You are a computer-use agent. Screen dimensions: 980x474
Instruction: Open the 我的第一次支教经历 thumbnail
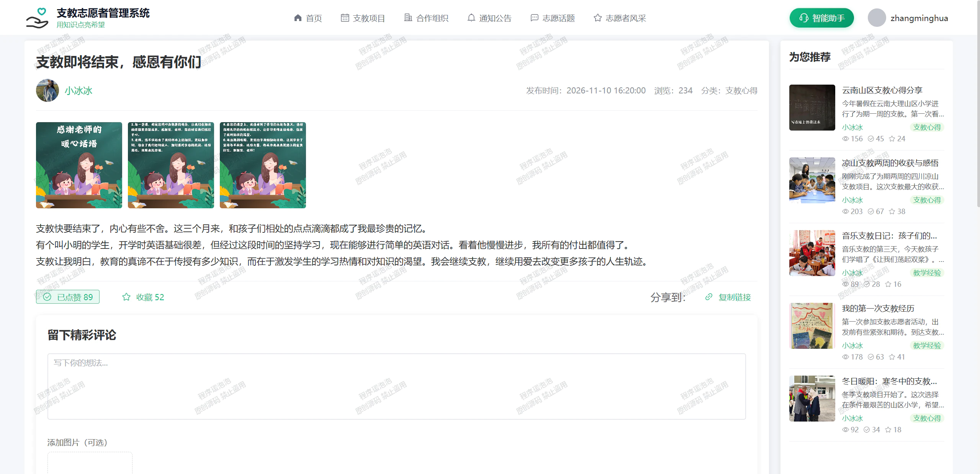(812, 326)
